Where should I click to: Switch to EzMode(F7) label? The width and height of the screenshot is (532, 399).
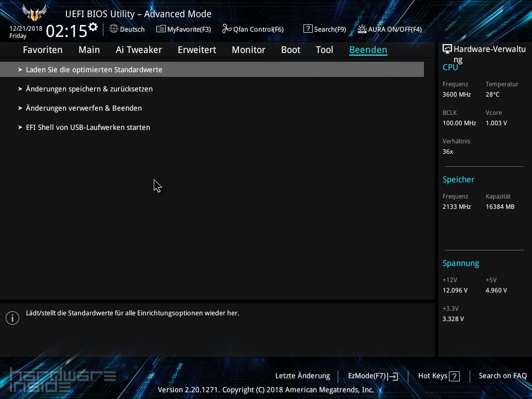tap(367, 376)
